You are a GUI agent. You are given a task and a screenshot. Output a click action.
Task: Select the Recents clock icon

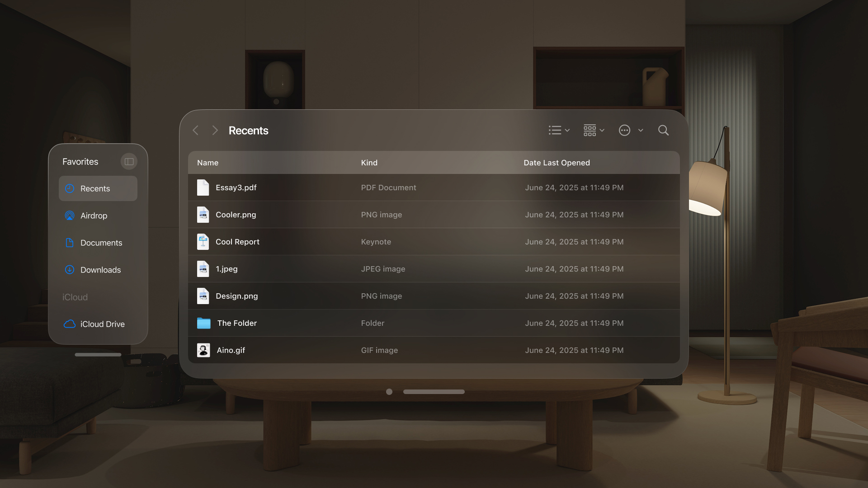(x=70, y=188)
